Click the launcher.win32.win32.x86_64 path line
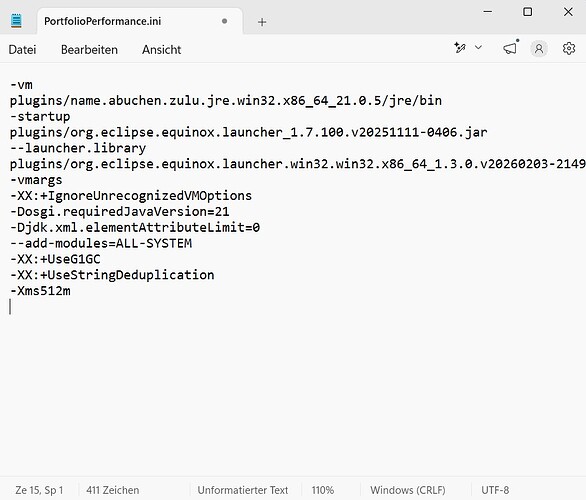The height and width of the screenshot is (500, 586). click(x=297, y=164)
